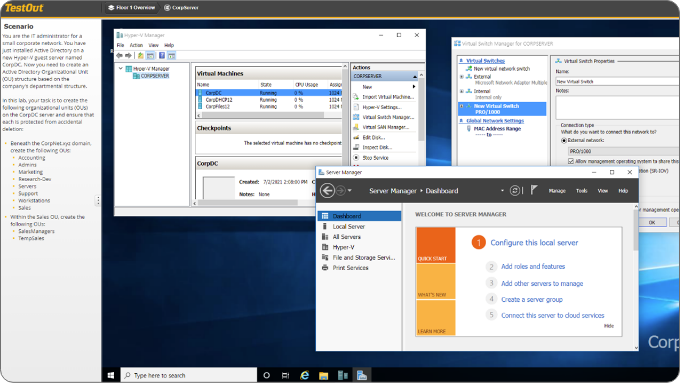Open the PRO/1000 external network dropdown
This screenshot has width=680, height=383.
623,151
